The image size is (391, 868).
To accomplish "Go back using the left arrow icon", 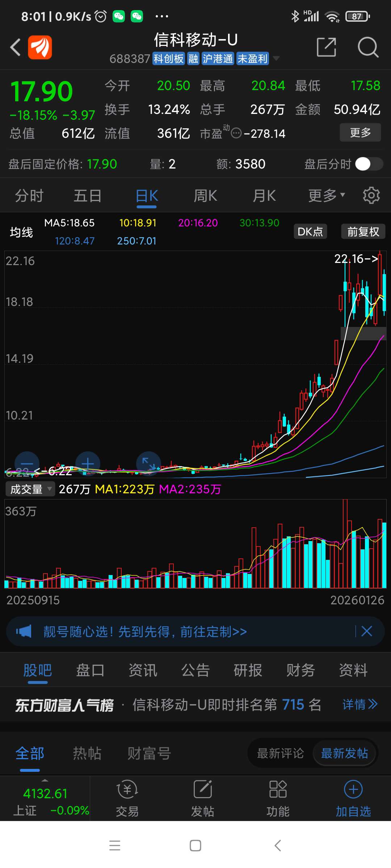I will tap(15, 47).
